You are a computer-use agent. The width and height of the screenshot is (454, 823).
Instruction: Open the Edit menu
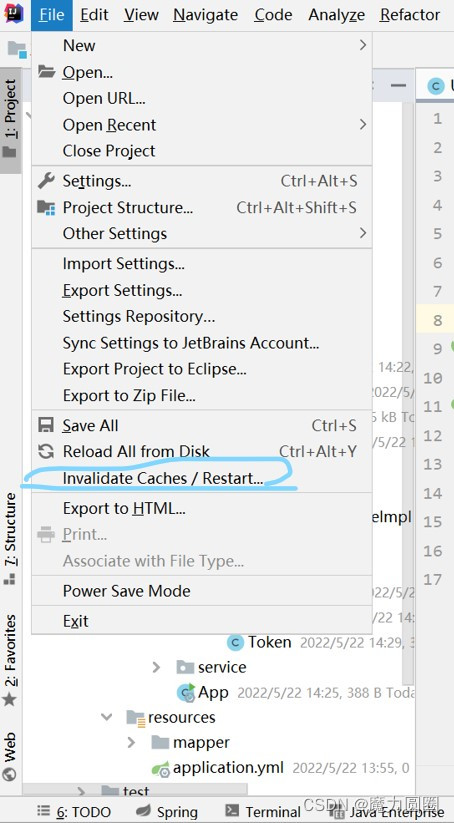pos(94,15)
